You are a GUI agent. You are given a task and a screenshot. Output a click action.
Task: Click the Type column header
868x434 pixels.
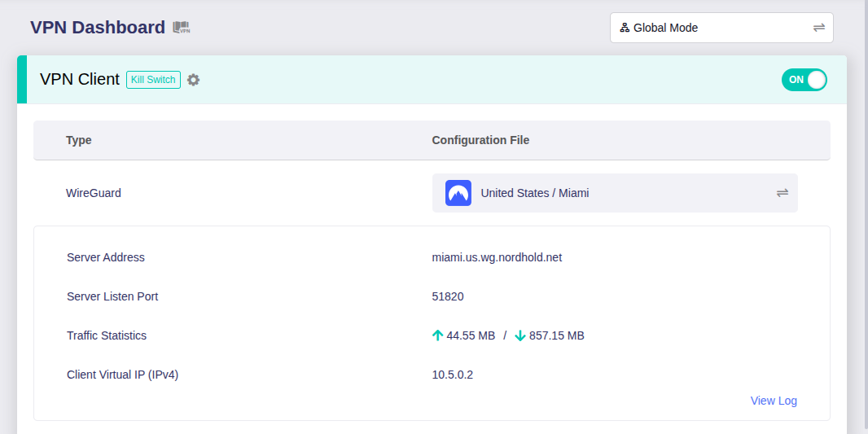79,140
